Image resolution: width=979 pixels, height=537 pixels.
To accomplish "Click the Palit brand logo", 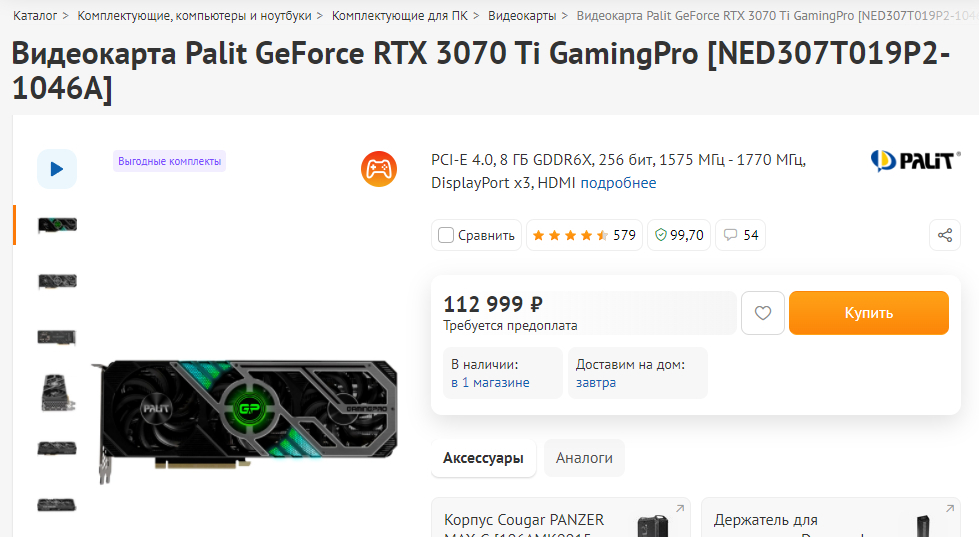I will [x=915, y=160].
